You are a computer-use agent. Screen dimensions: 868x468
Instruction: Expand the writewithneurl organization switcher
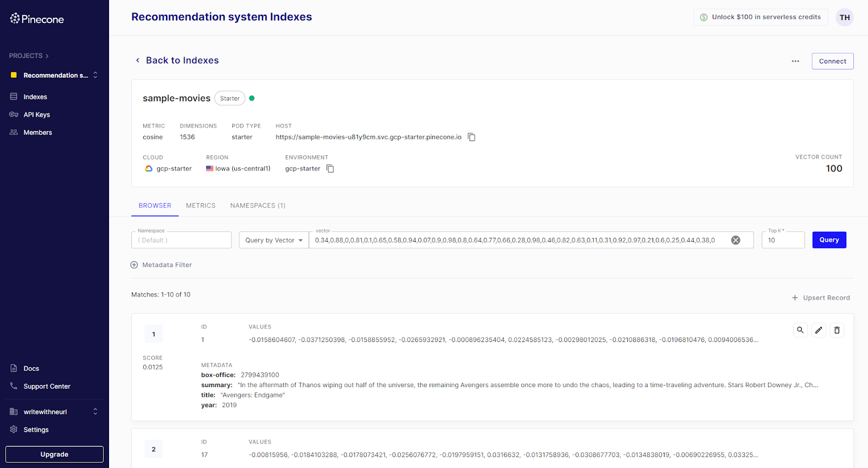tap(95, 412)
